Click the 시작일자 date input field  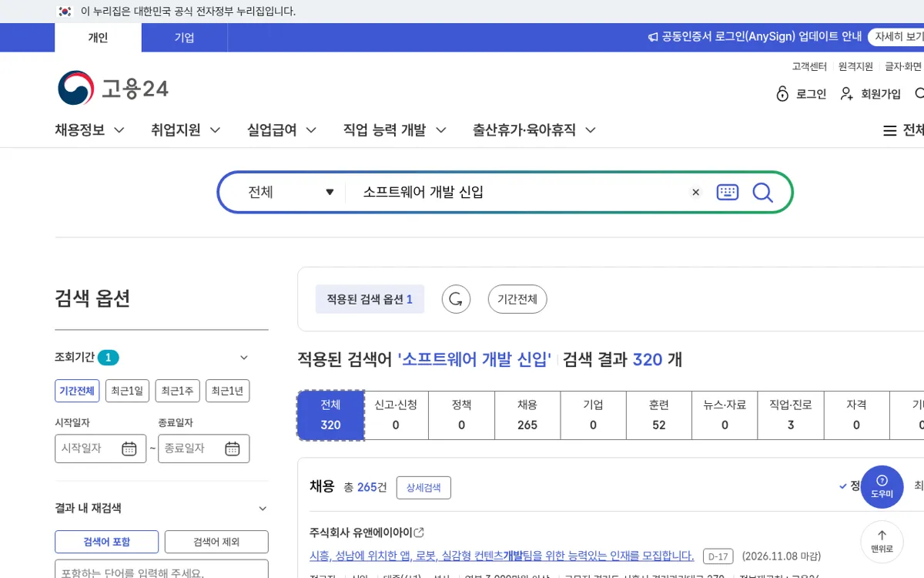(100, 449)
